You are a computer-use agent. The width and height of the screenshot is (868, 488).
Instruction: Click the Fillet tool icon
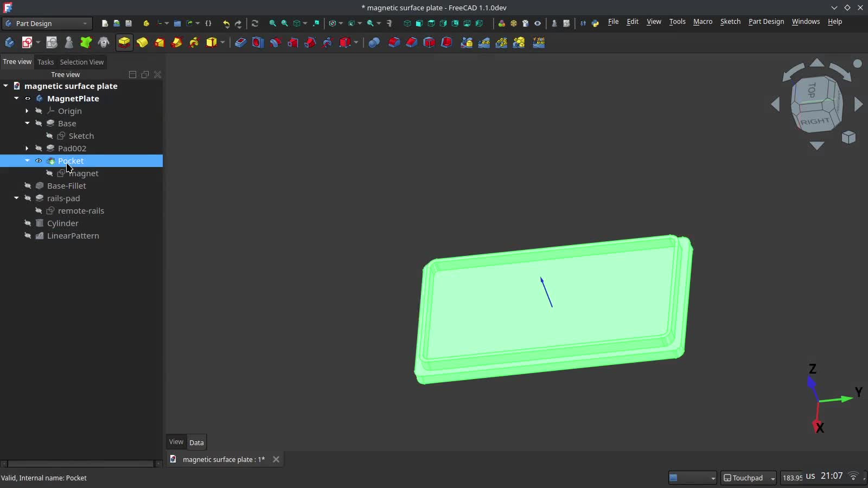(x=394, y=42)
